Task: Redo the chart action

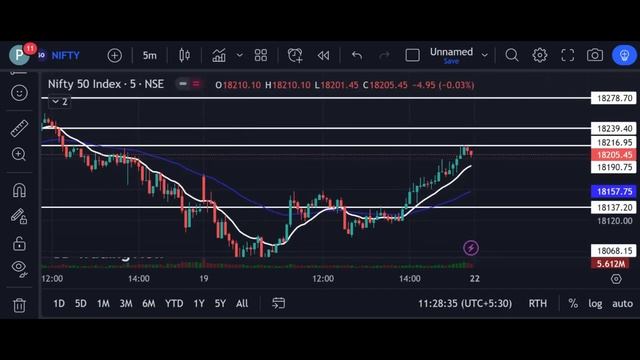Action: [x=384, y=56]
